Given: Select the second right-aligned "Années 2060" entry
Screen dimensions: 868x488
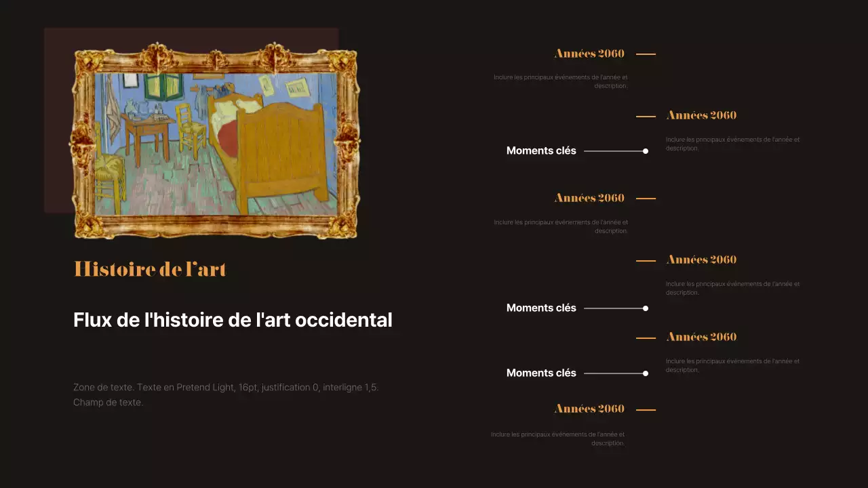Looking at the screenshot, I should tap(701, 115).
